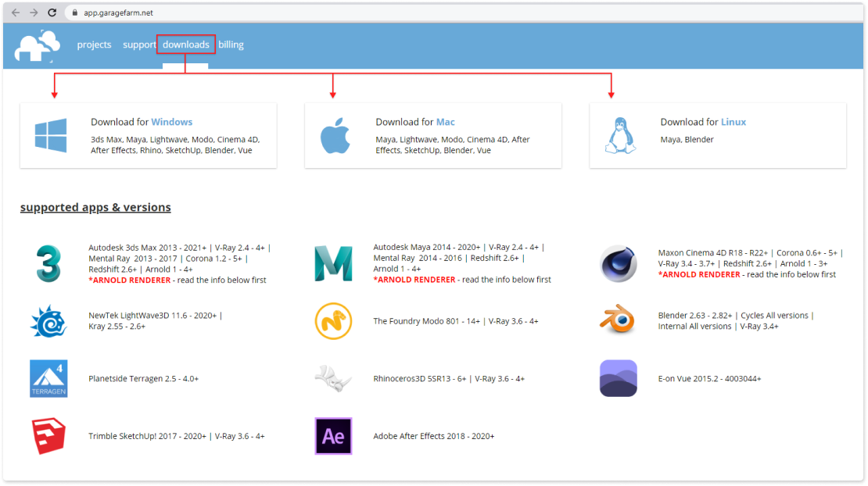Click the Windows logo icon

[x=50, y=135]
